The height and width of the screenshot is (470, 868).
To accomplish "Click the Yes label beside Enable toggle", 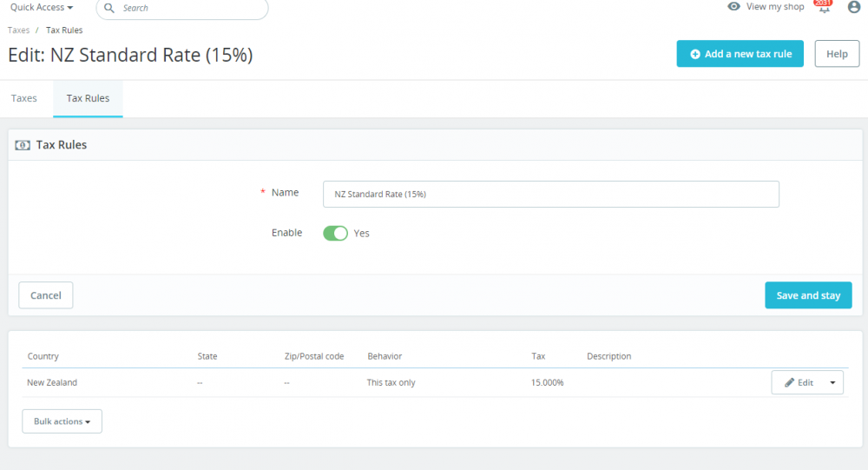I will [x=361, y=234].
